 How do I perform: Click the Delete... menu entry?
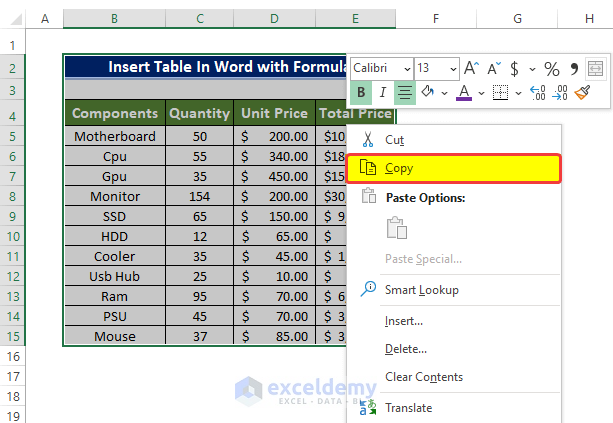(x=405, y=349)
